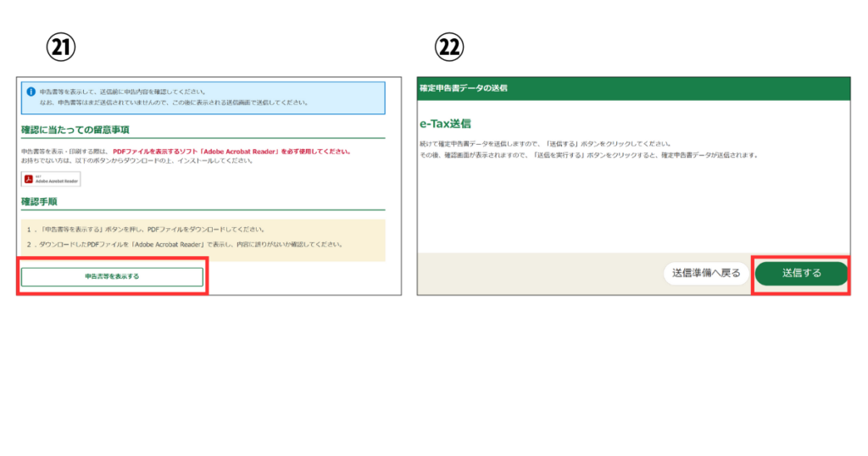
Task: Click the 確認手順 heading
Action: [39, 202]
